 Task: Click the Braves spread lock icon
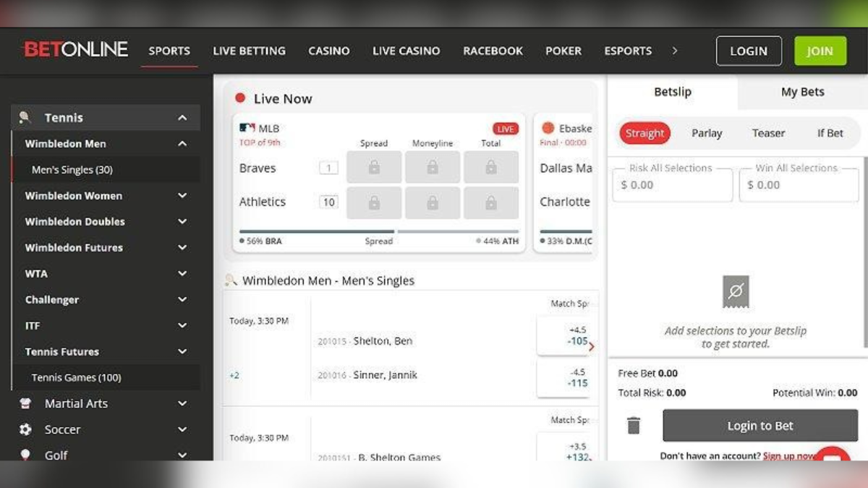coord(374,168)
